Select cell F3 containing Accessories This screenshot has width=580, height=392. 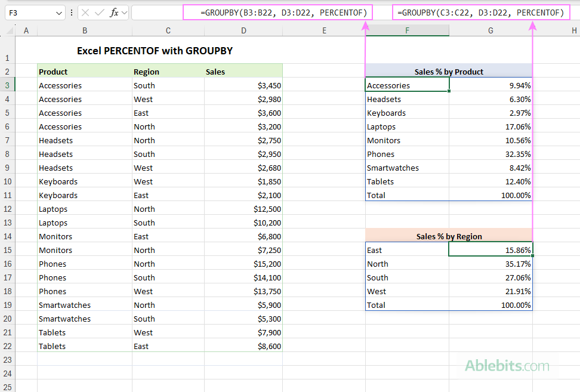coord(407,85)
